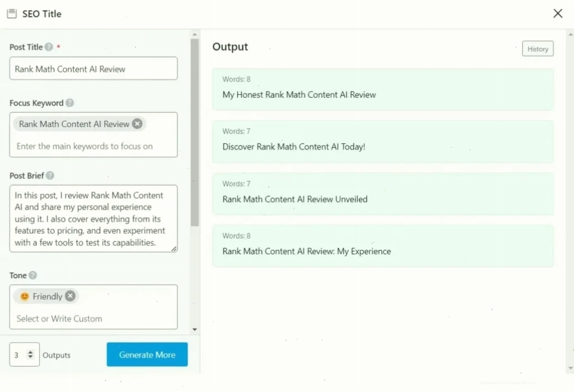Open the output History

[x=538, y=49]
